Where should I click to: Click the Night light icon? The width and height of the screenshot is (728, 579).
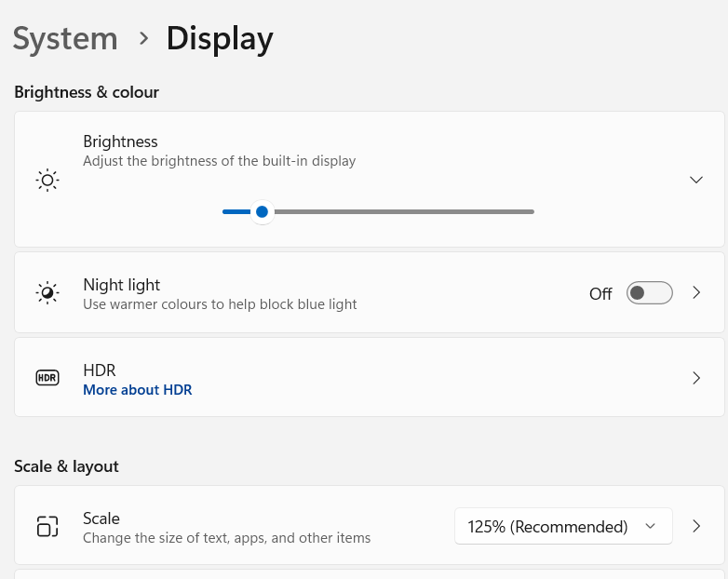47,293
